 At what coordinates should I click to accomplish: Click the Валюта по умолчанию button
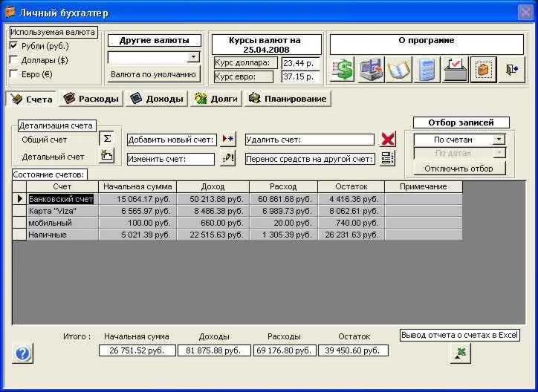pos(154,74)
